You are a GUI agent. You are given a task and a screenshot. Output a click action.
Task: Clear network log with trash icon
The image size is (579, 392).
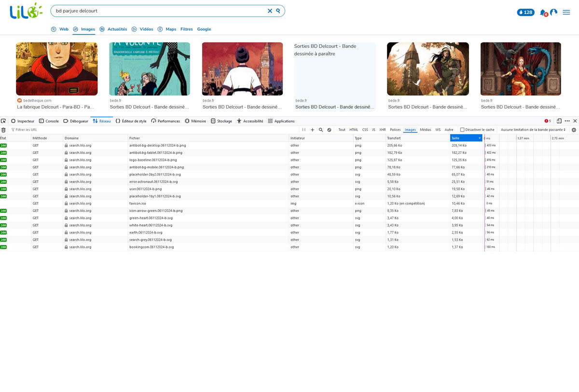(3, 130)
